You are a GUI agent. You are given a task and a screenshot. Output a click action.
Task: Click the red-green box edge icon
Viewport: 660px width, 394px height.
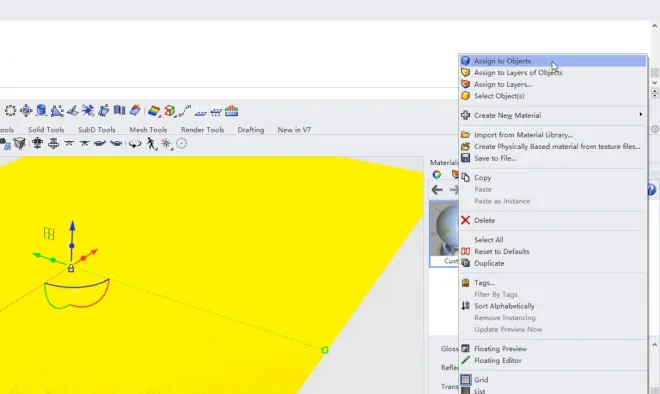[169, 111]
